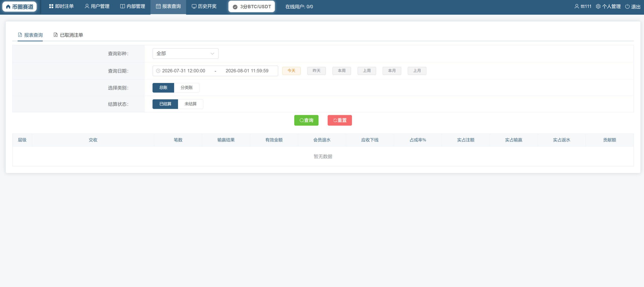This screenshot has height=287, width=644.
Task: Choose the 未结算 settlement status
Action: [x=190, y=104]
